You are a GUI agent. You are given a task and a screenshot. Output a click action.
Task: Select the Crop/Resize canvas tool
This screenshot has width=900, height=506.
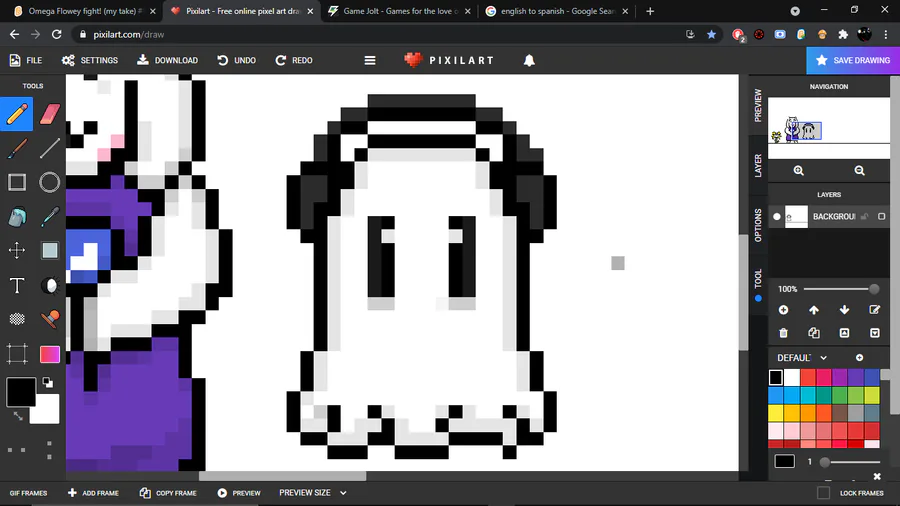[17, 354]
